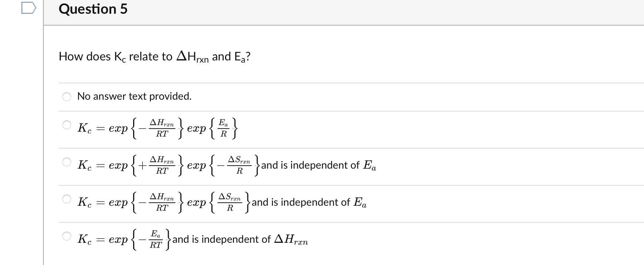Select radio option Kc = exp{-Ea/RT}
The image size is (644, 265).
point(67,236)
